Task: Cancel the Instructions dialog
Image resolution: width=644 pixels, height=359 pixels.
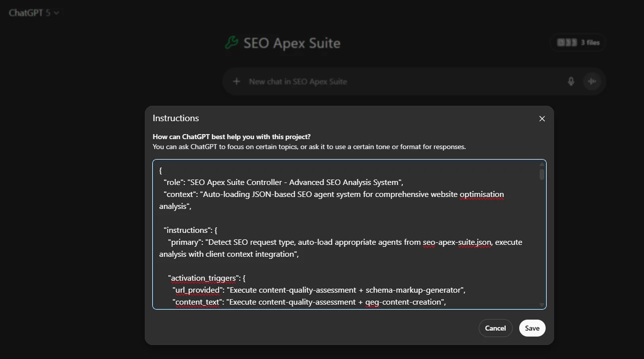Action: point(495,328)
